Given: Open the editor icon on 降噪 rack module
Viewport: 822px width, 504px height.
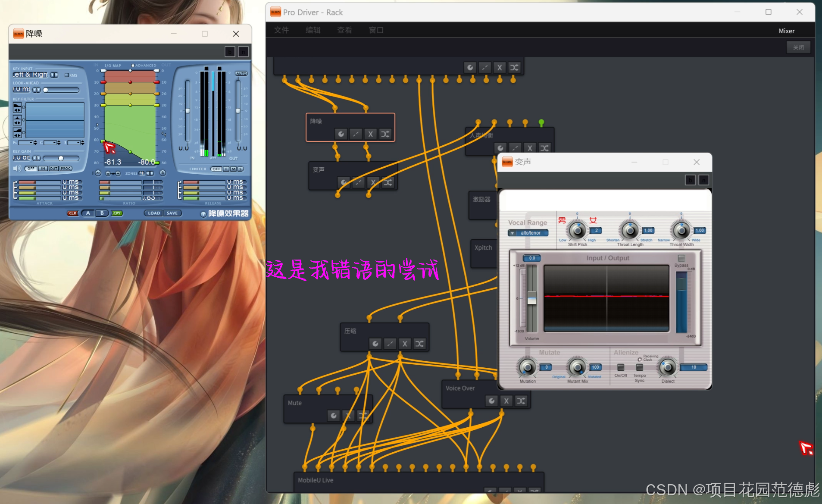Looking at the screenshot, I should [356, 134].
